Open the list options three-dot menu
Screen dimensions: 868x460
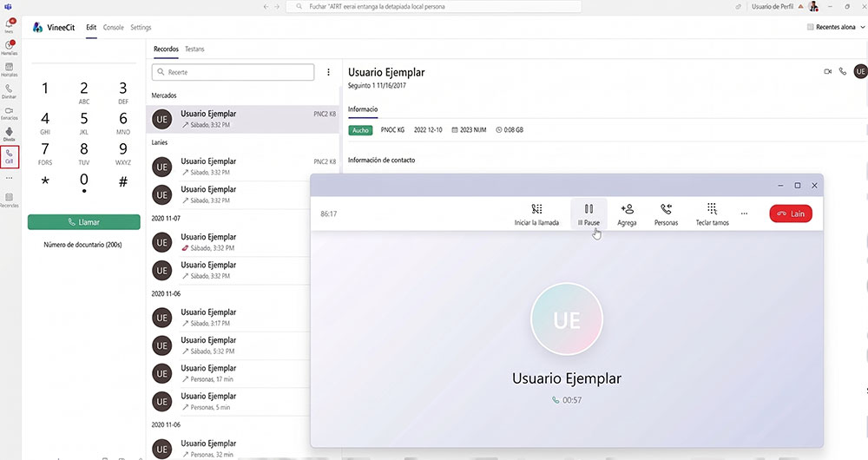pos(328,72)
